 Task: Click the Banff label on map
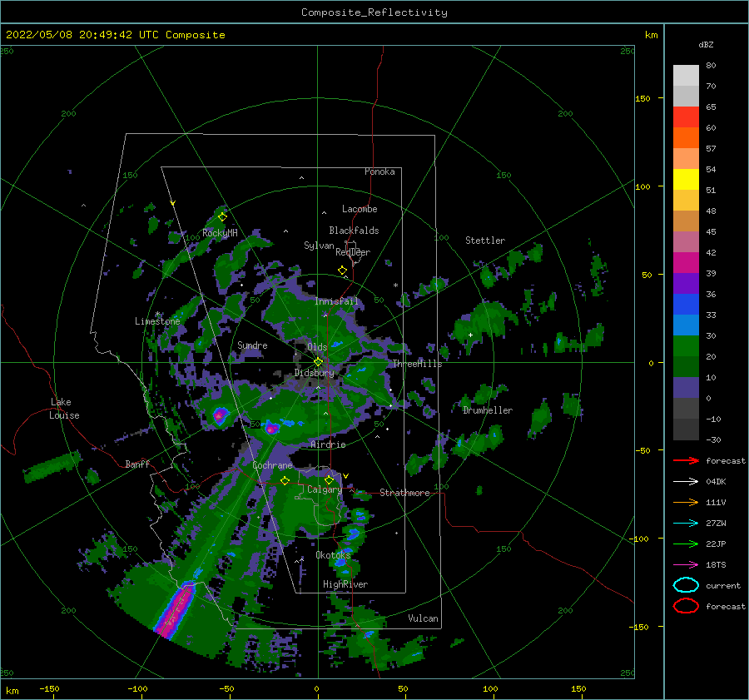tap(137, 464)
